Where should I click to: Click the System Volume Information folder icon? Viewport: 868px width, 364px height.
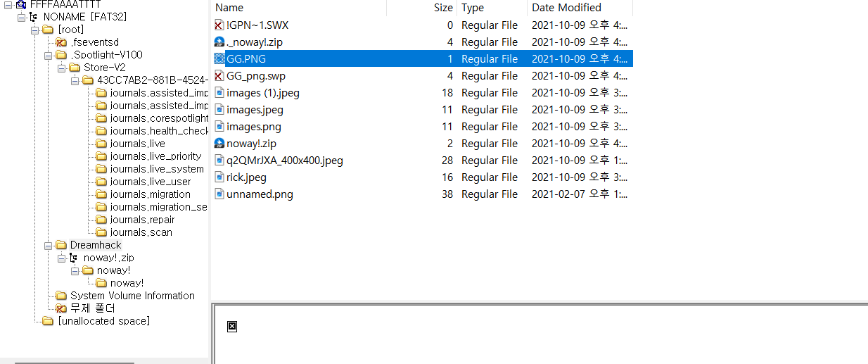coord(61,296)
